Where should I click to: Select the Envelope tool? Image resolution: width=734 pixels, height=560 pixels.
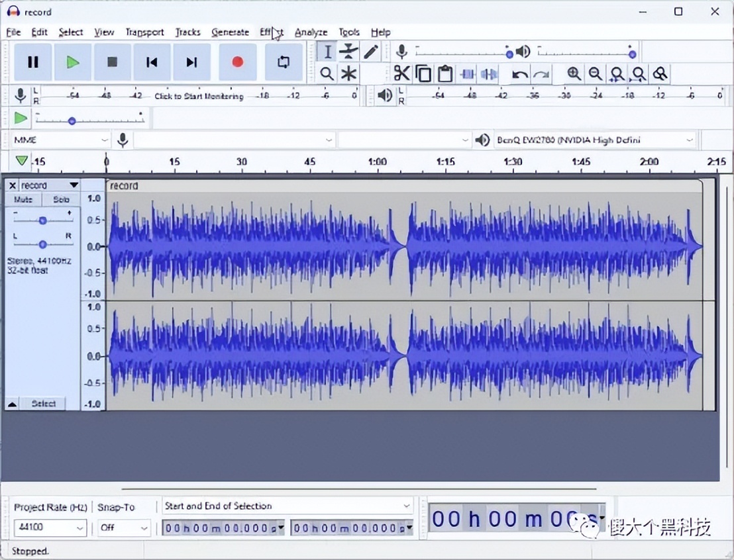coord(348,52)
